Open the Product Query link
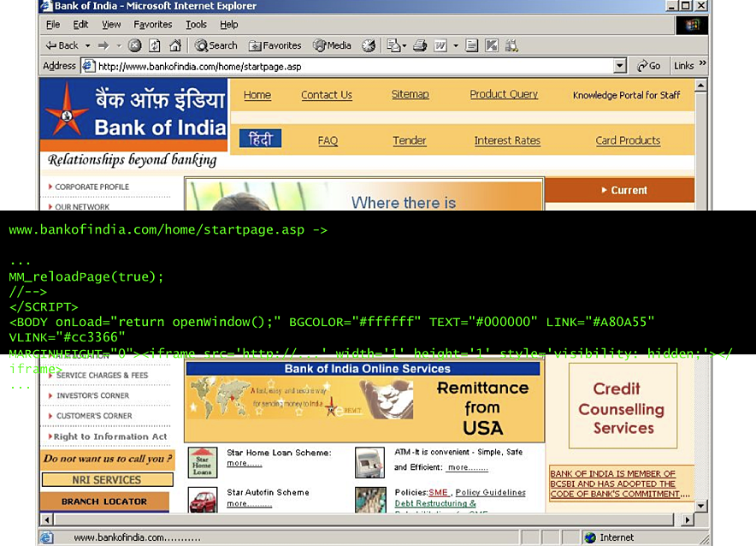The image size is (756, 546). pos(504,94)
